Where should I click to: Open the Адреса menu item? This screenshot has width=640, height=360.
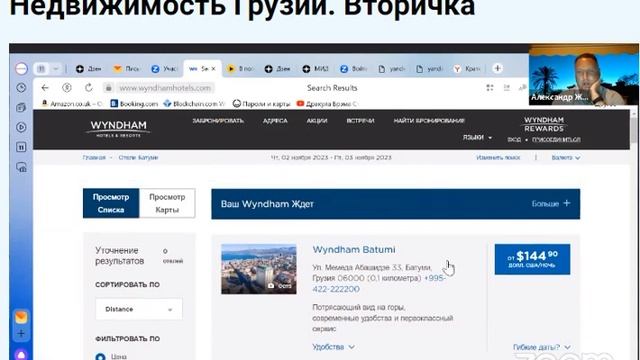pos(275,121)
